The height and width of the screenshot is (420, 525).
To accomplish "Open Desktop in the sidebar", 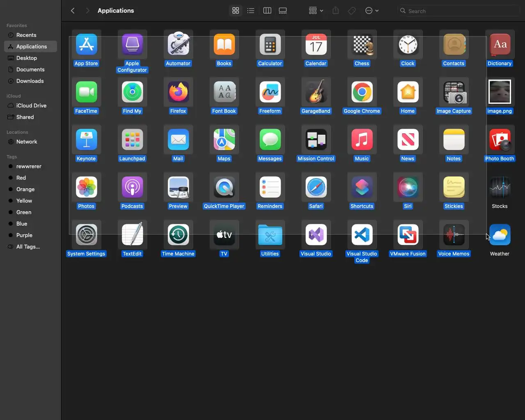I will pos(30,58).
